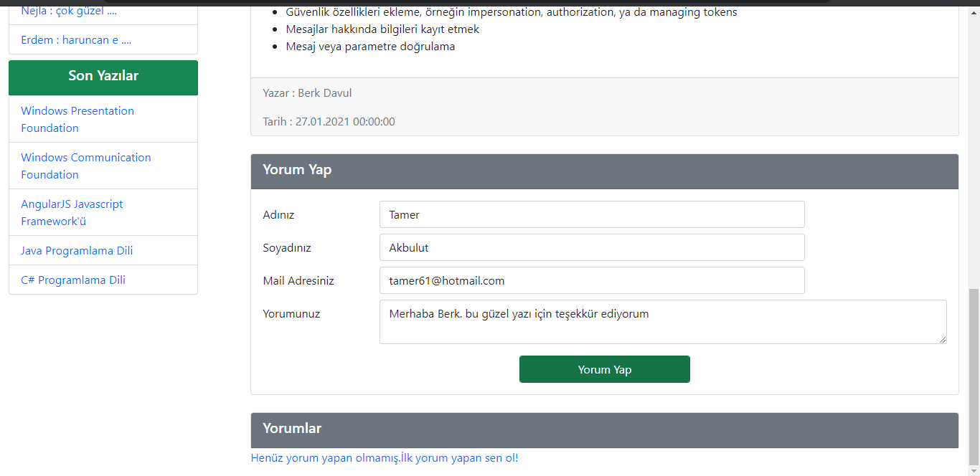Click the Yorum Yap panel header
980x476 pixels.
point(605,171)
